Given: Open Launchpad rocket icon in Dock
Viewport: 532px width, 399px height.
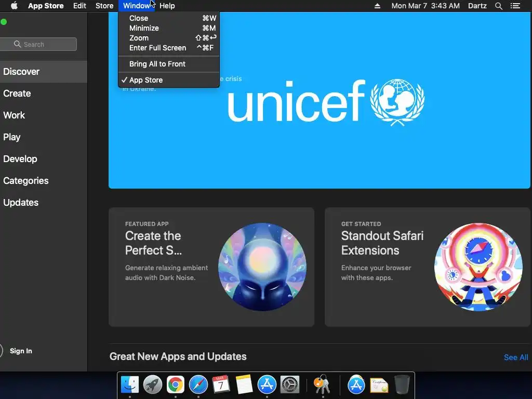Looking at the screenshot, I should point(153,384).
